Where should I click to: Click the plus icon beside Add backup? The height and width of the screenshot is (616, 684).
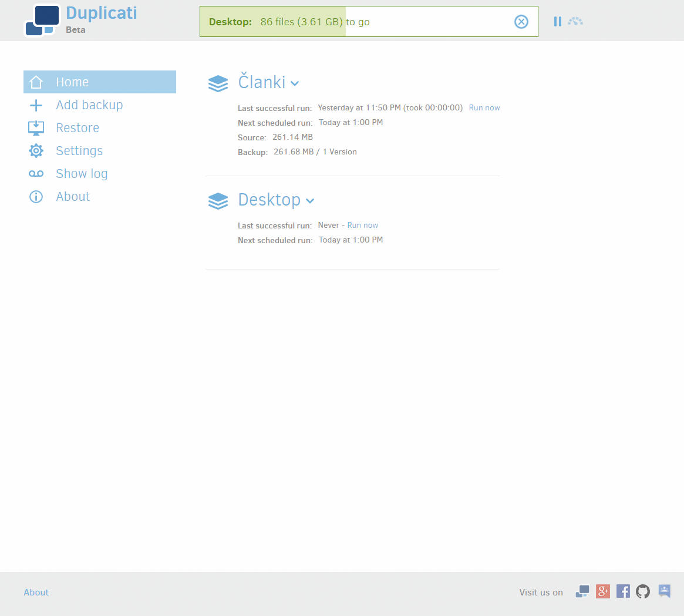(x=36, y=105)
